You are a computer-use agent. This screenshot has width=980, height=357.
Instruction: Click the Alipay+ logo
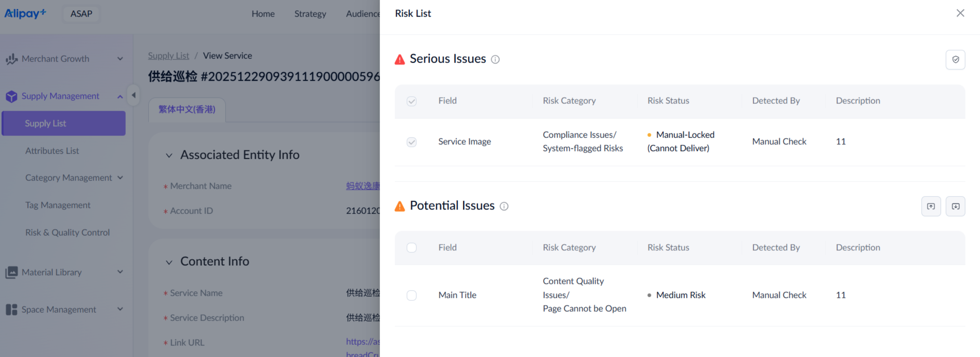pyautogui.click(x=25, y=13)
